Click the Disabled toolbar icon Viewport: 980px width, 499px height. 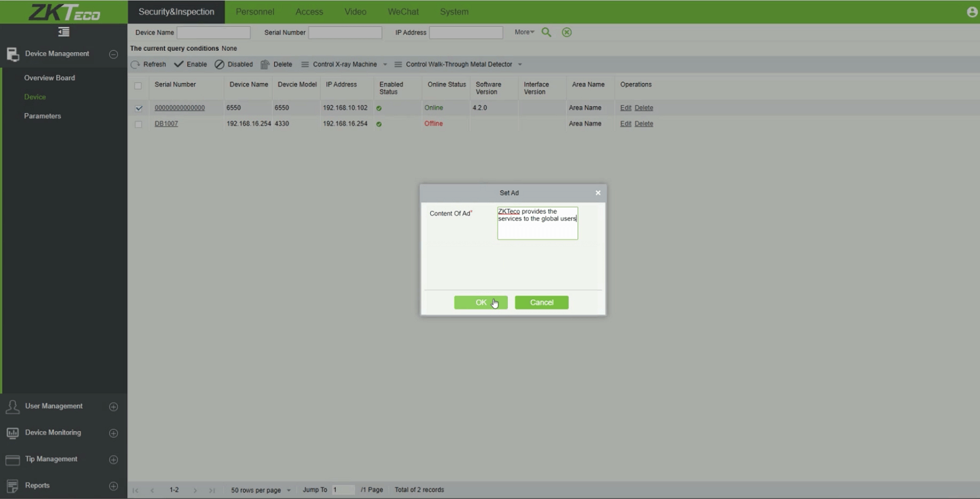[x=220, y=65]
